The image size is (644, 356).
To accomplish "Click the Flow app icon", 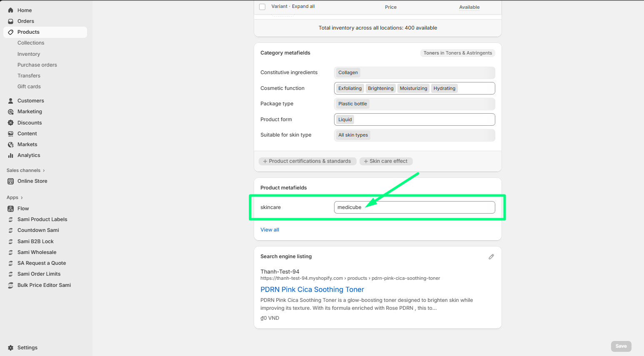I will 11,209.
